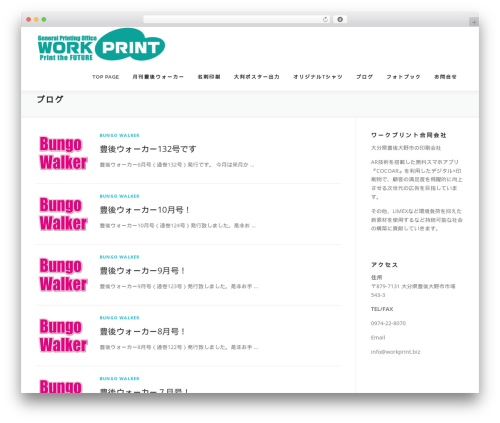Open post 豊後ウォーカー9月号！
500x423 pixels.
[142, 271]
